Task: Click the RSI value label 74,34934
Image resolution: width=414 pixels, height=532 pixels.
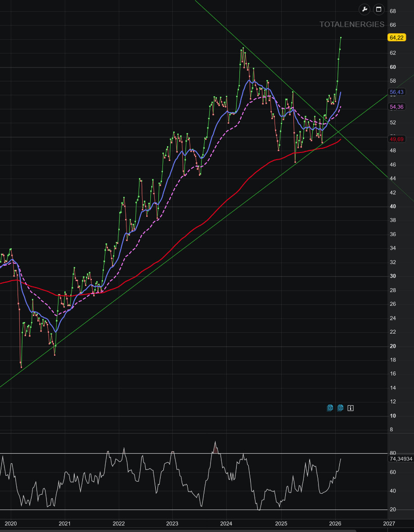Action: point(400,459)
